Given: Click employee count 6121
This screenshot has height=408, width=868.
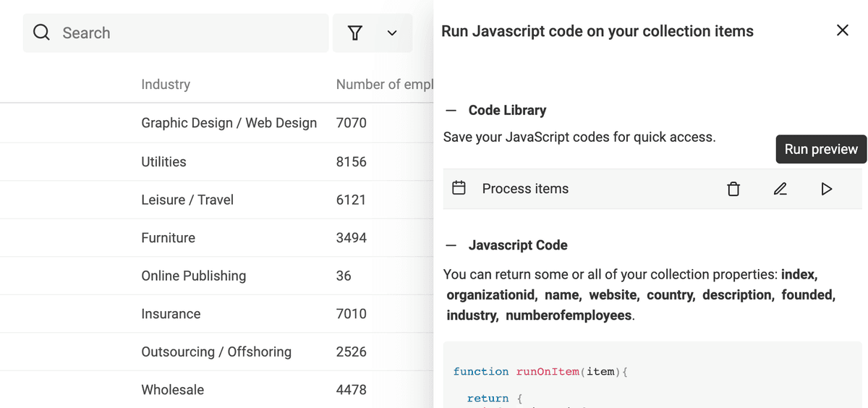Looking at the screenshot, I should click(x=352, y=200).
